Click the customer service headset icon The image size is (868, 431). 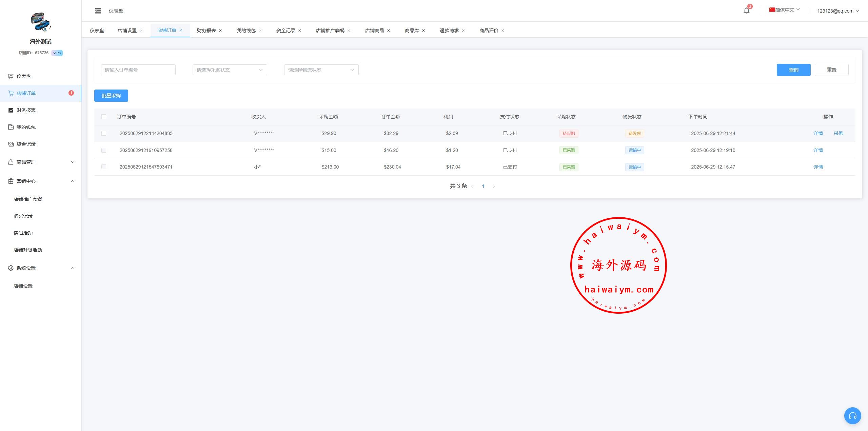click(852, 416)
